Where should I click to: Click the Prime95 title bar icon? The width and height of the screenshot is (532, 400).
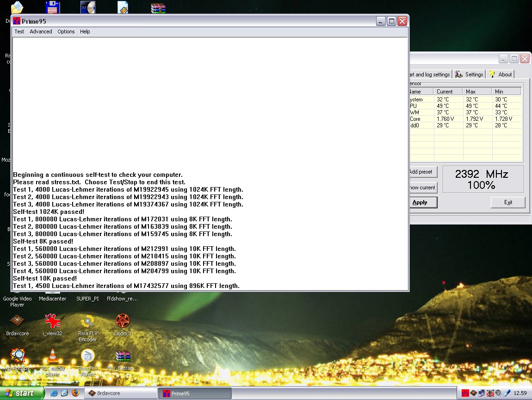(x=17, y=21)
